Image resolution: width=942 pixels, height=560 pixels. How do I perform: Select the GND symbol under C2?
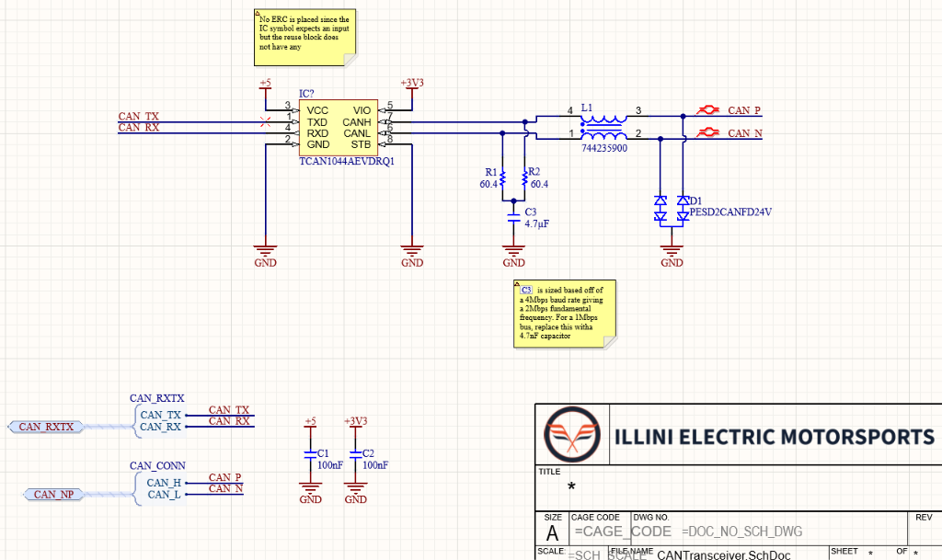[355, 493]
